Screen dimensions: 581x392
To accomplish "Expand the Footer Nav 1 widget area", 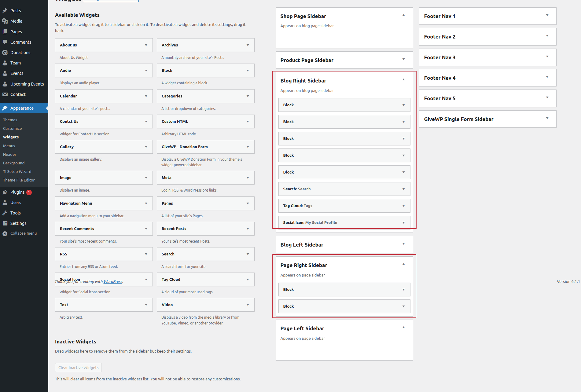I will [547, 16].
